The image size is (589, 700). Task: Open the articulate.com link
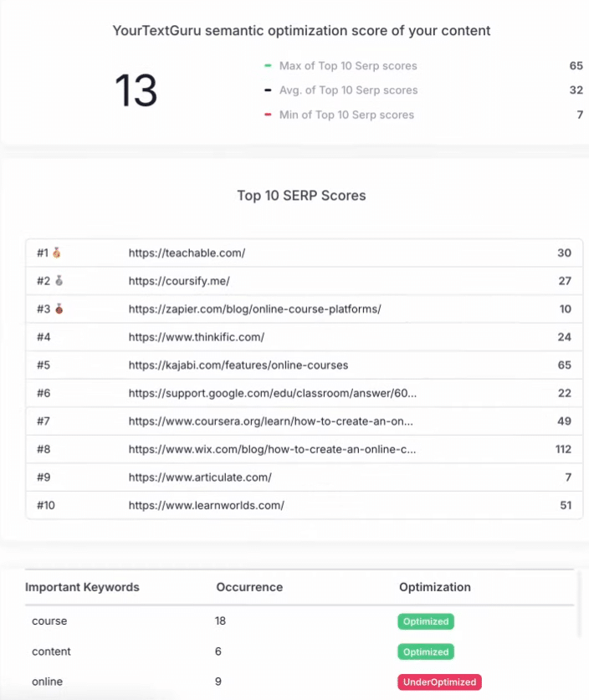[x=200, y=478]
